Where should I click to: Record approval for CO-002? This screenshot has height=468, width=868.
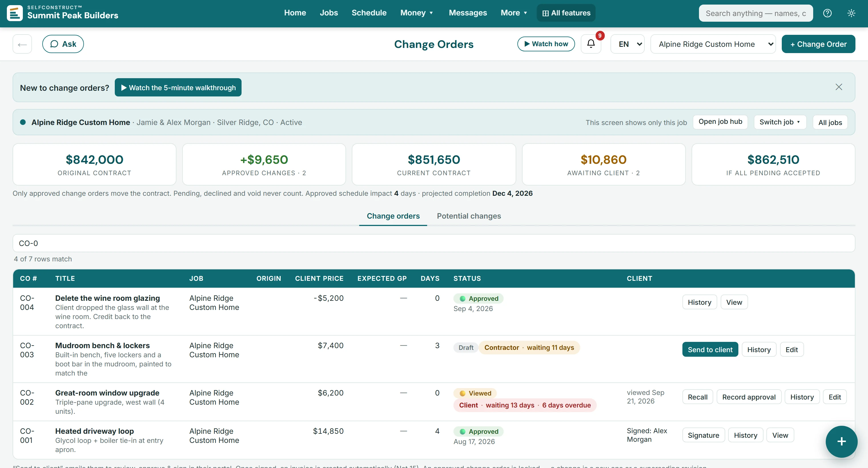click(x=749, y=397)
